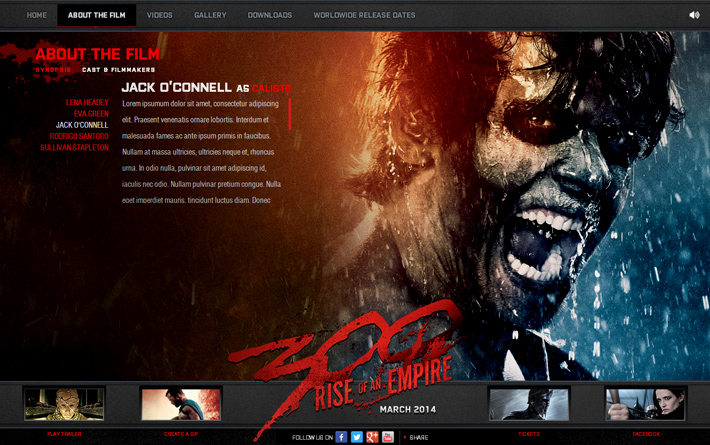710x445 pixels.
Task: Select Rodrigo Santoro in cast list
Action: 79,136
